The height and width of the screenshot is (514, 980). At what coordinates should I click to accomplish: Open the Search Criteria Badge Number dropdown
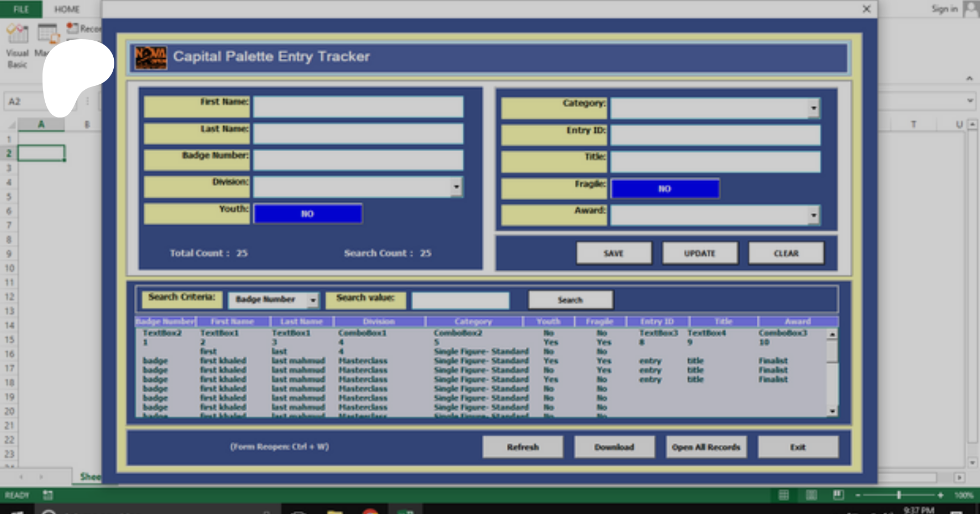313,300
